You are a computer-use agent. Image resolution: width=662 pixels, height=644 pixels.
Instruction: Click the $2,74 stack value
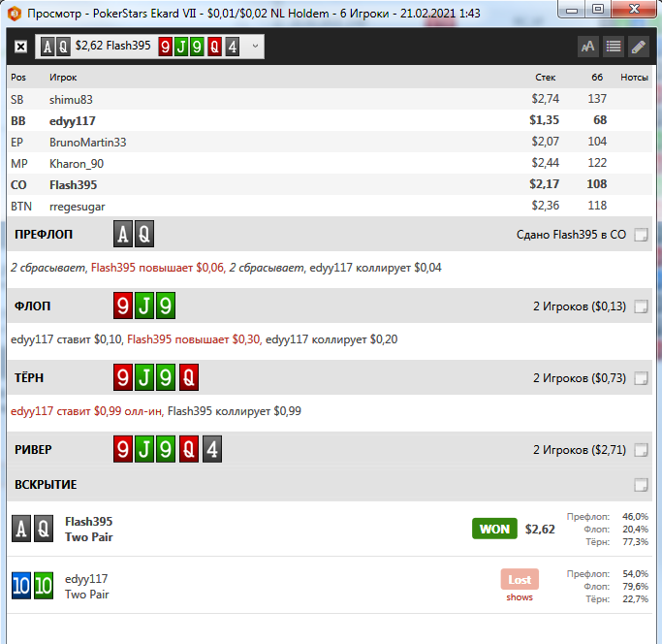pyautogui.click(x=545, y=99)
